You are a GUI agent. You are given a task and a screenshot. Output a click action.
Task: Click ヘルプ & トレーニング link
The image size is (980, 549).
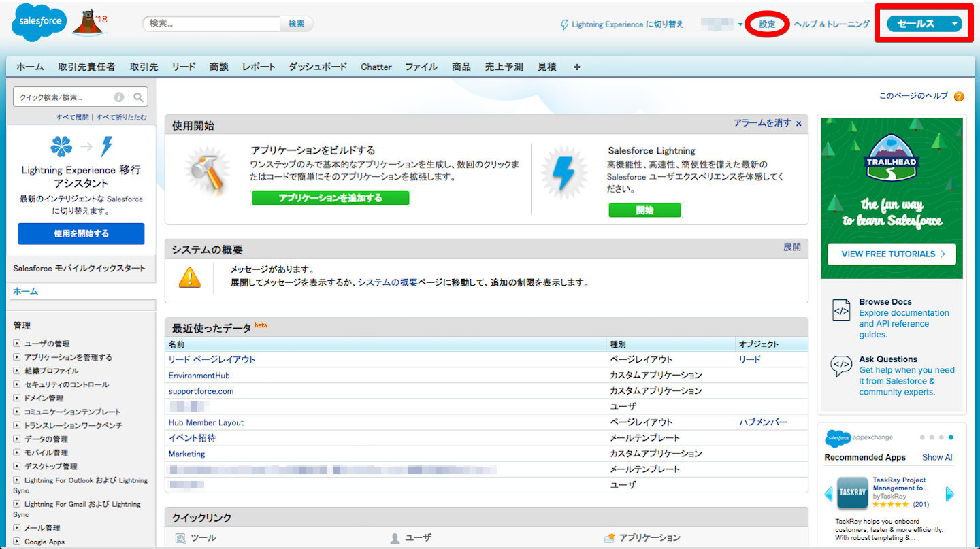832,24
